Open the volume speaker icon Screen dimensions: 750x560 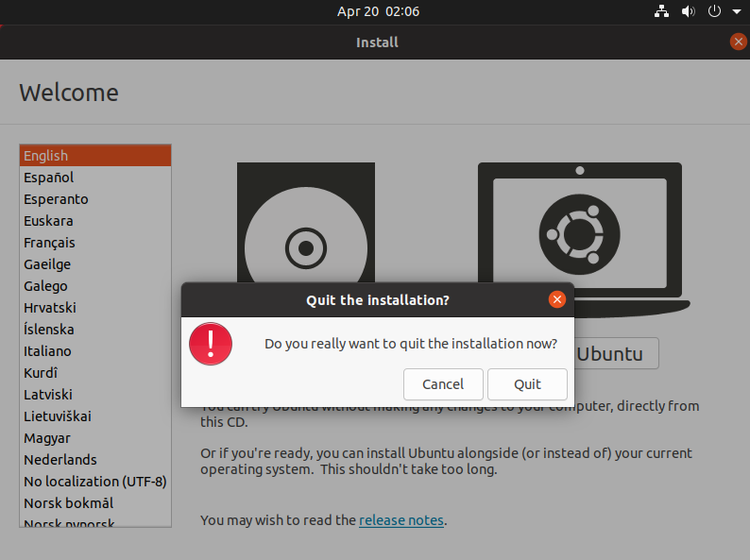(688, 11)
